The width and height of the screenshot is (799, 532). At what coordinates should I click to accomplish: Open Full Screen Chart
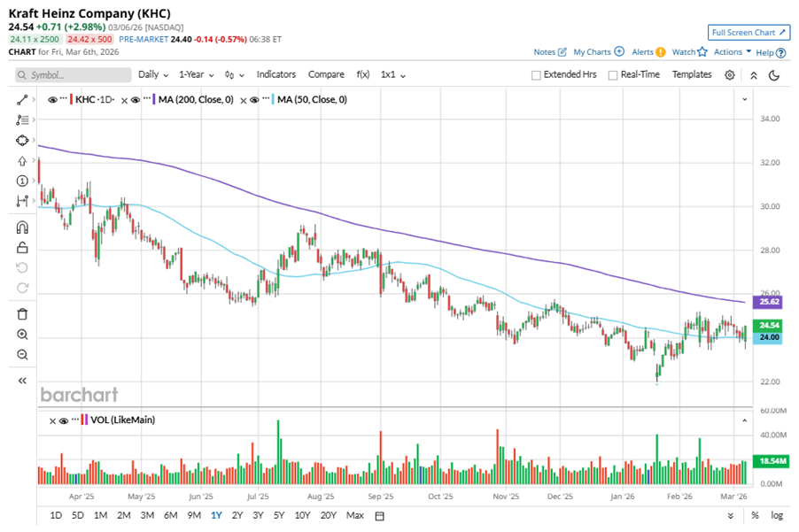point(749,33)
